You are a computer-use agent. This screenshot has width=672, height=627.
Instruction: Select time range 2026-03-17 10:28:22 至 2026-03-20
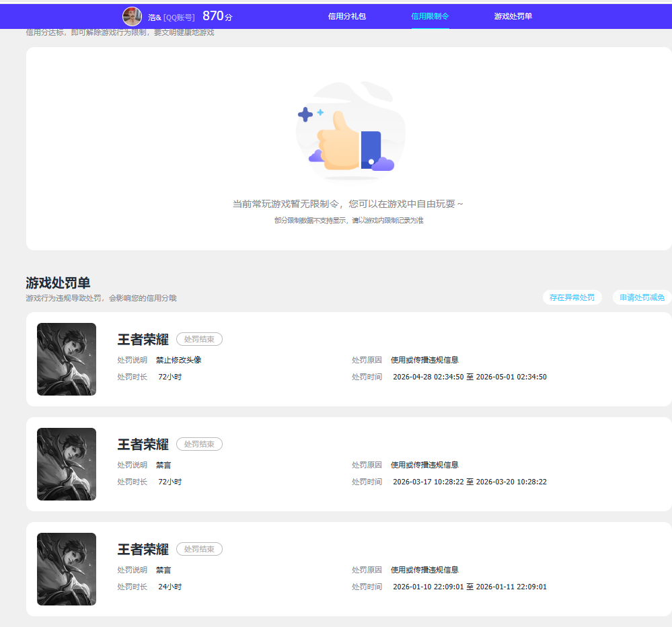click(x=470, y=482)
